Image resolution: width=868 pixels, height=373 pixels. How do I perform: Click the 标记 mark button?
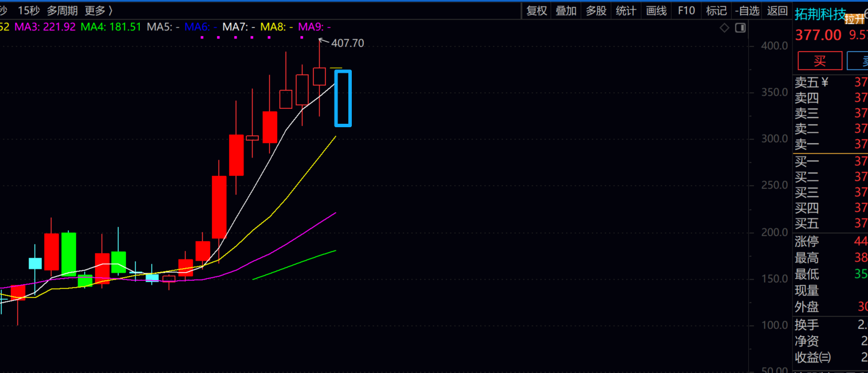(716, 10)
